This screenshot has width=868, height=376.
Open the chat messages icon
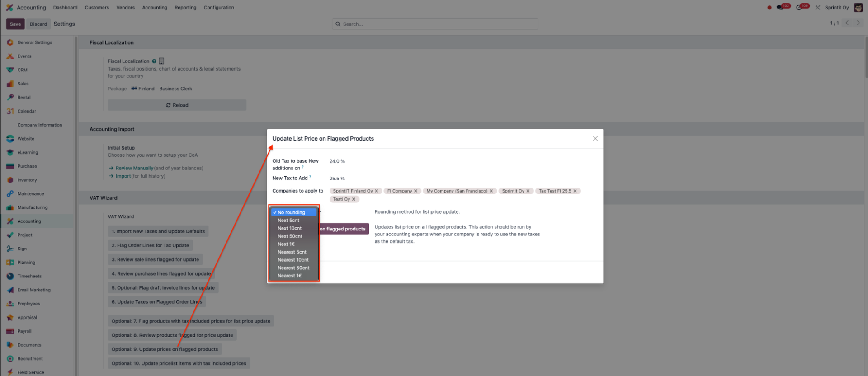pos(780,8)
